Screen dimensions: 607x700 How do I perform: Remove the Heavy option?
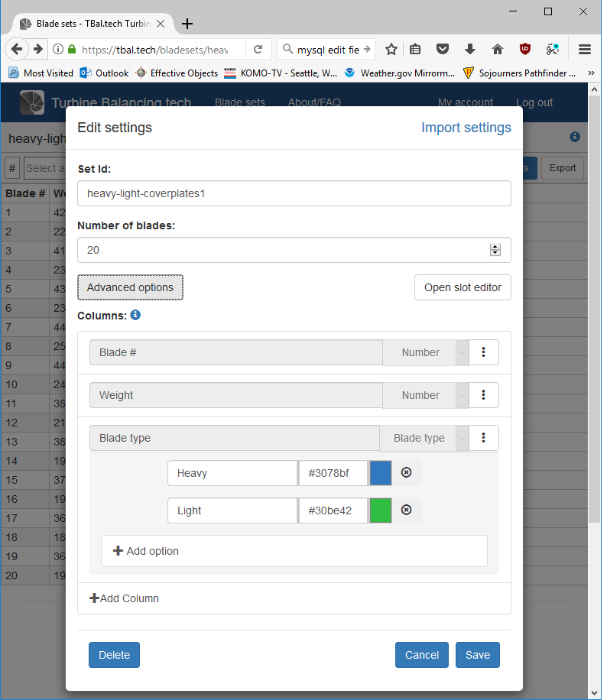tap(407, 473)
